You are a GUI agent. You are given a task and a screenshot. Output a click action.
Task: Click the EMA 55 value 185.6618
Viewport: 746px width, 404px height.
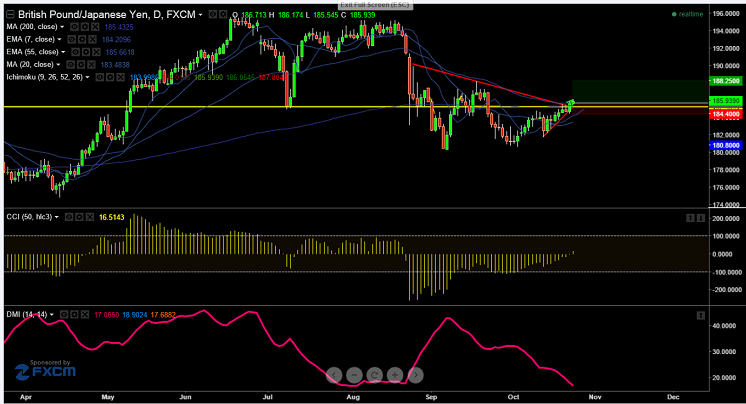tap(120, 52)
